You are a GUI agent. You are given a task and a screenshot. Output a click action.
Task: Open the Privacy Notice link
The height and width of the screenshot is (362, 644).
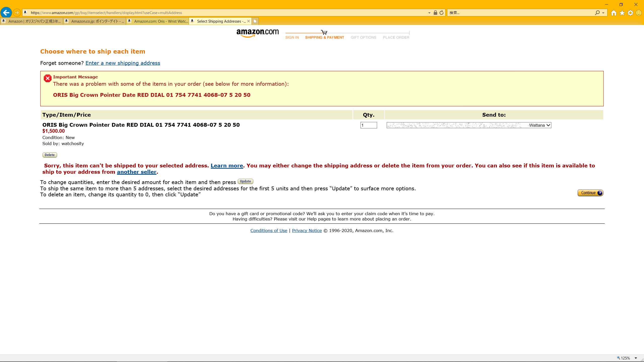(x=307, y=231)
